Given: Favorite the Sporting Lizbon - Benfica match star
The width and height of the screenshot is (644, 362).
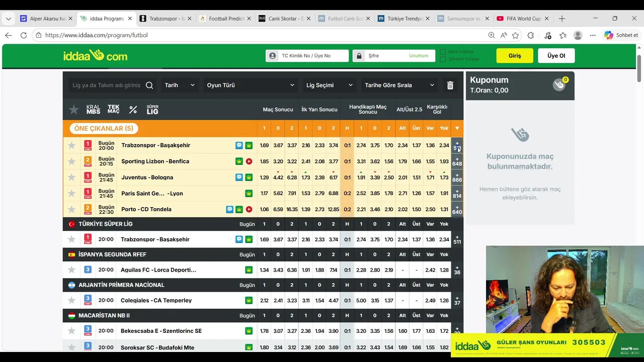Looking at the screenshot, I should 71,161.
